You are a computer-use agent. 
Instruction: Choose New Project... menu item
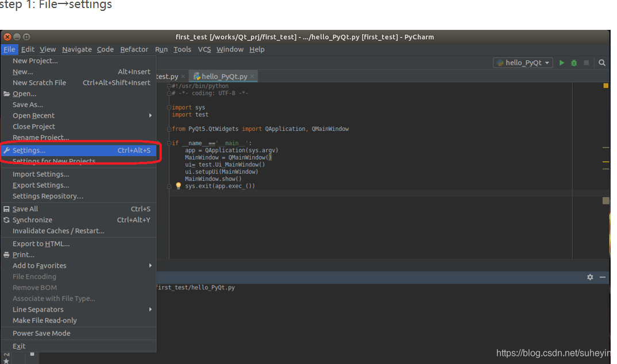[79, 61]
